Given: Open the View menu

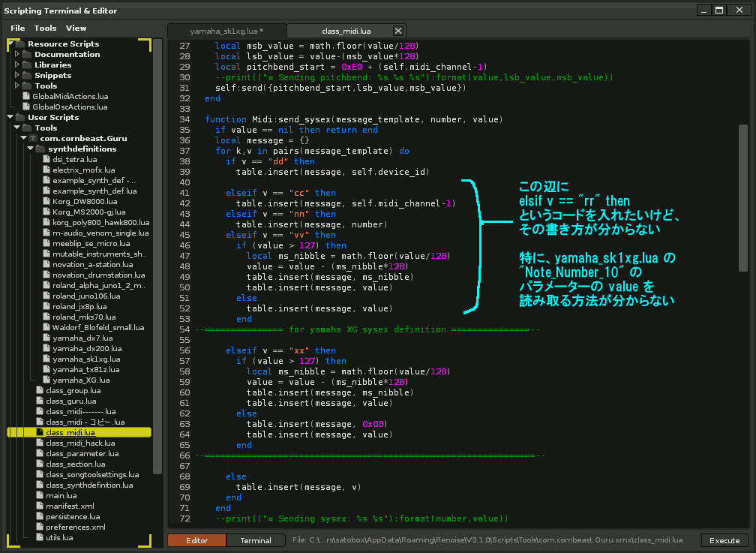Looking at the screenshot, I should pos(76,28).
